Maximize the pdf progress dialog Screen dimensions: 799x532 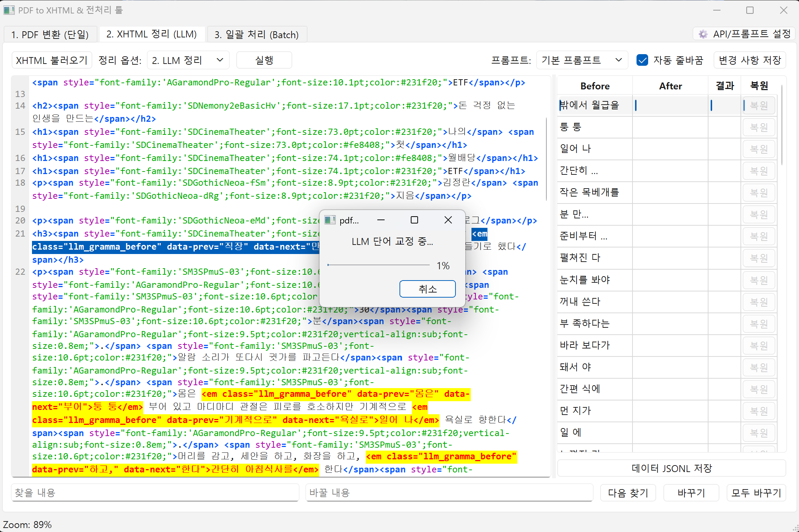pyautogui.click(x=414, y=220)
